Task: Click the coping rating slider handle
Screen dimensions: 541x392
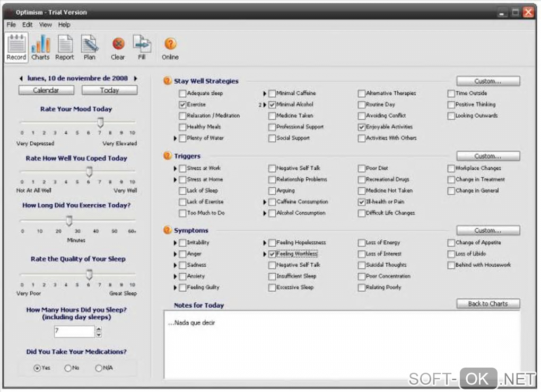Action: coord(89,171)
